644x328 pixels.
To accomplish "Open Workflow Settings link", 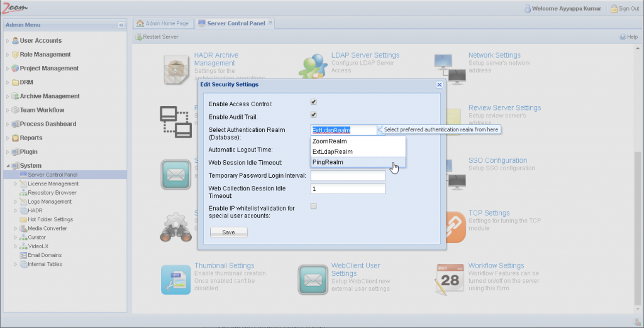I will tap(496, 266).
